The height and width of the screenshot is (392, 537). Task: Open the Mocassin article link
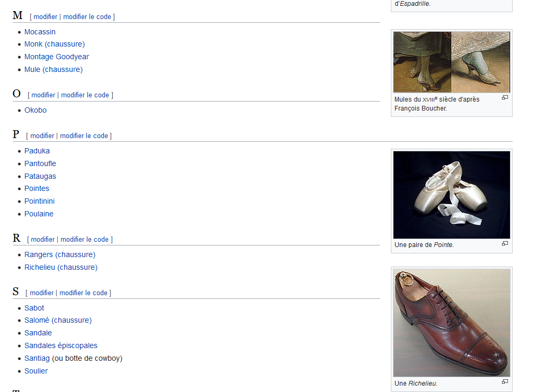40,32
